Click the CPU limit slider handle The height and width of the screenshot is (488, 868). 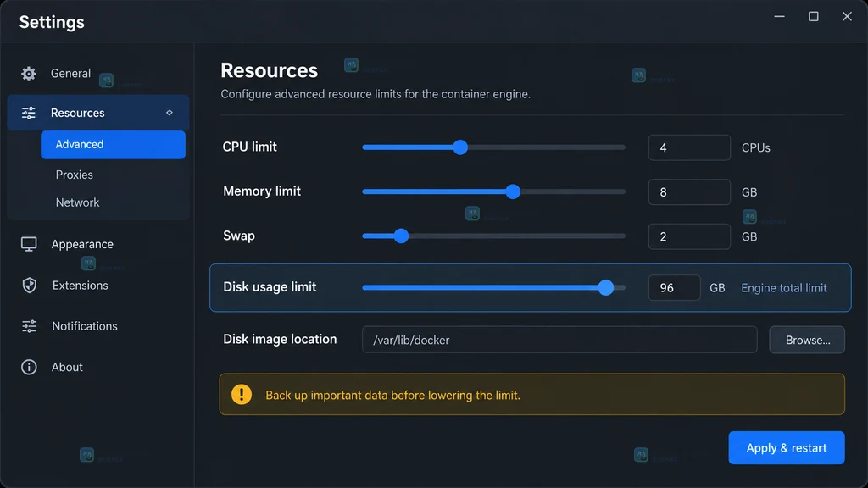[460, 147]
